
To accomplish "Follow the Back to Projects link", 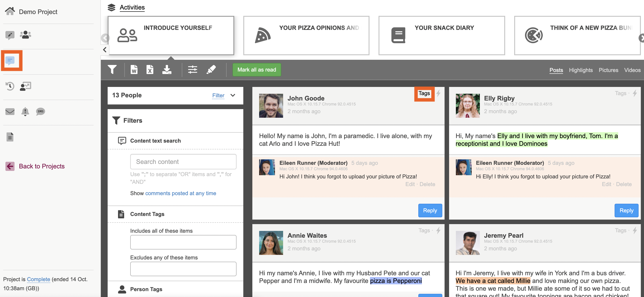I will [42, 166].
